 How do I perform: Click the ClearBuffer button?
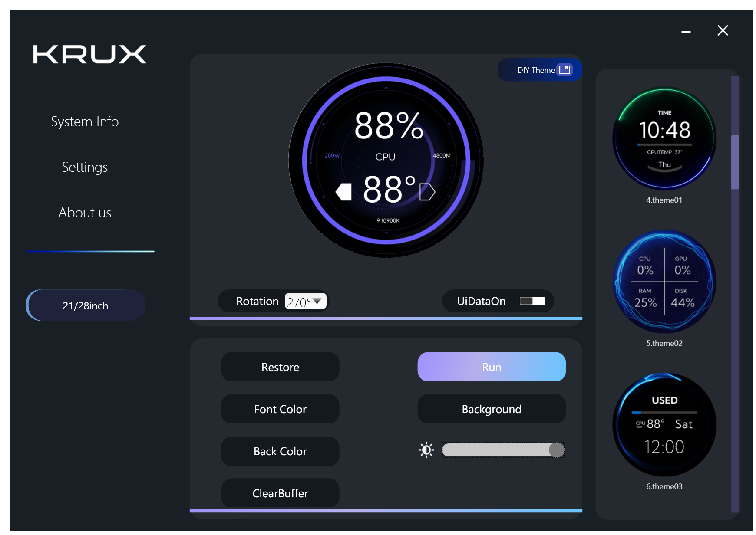[x=280, y=493]
